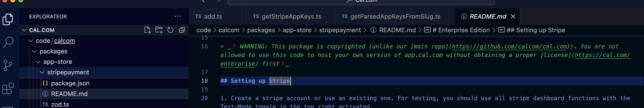644x108 pixels.
Task: Click line number 16 in the gutter
Action: (x=205, y=47)
